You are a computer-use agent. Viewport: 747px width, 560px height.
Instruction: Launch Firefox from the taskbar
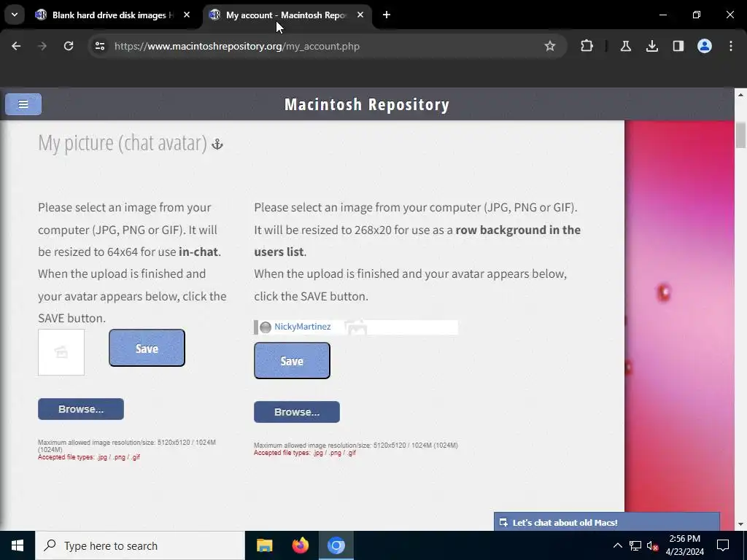300,545
